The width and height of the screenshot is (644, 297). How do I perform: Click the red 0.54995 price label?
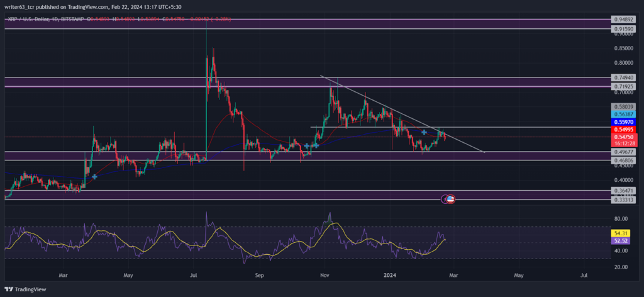[x=623, y=130]
